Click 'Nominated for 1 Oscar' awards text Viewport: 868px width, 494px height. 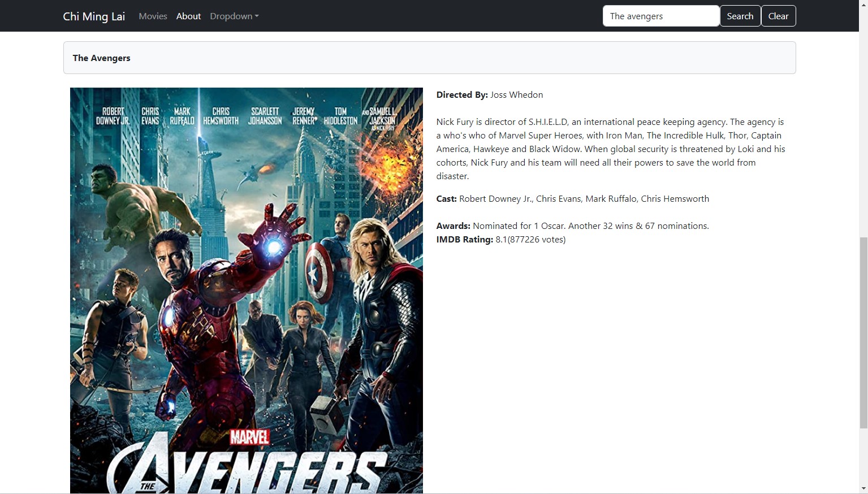[591, 226]
